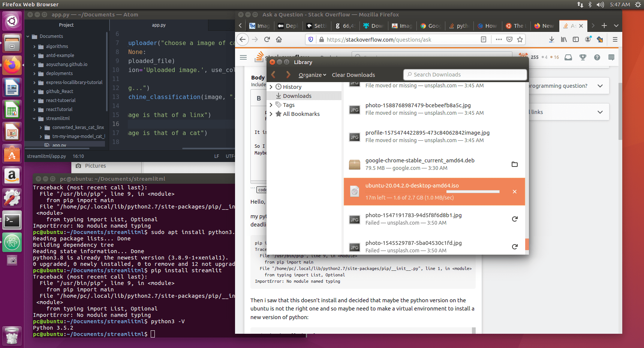Viewport: 644px width, 348px height.
Task: Toggle the bookmark star in address bar
Action: [x=520, y=39]
